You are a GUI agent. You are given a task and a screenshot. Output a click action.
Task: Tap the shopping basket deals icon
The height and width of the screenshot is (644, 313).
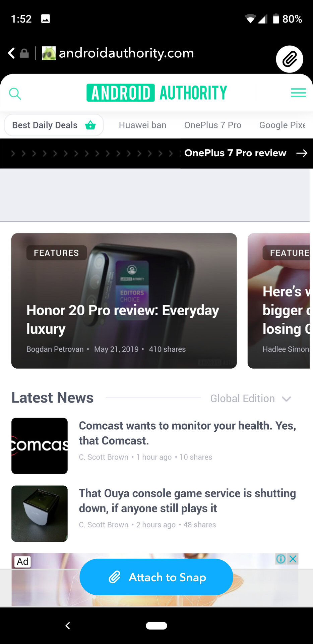point(90,125)
